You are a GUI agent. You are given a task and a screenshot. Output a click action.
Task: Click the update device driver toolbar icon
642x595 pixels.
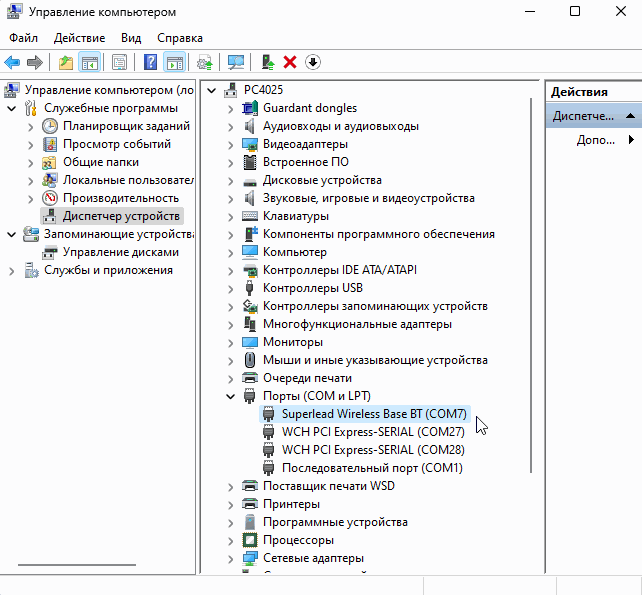[x=267, y=63]
